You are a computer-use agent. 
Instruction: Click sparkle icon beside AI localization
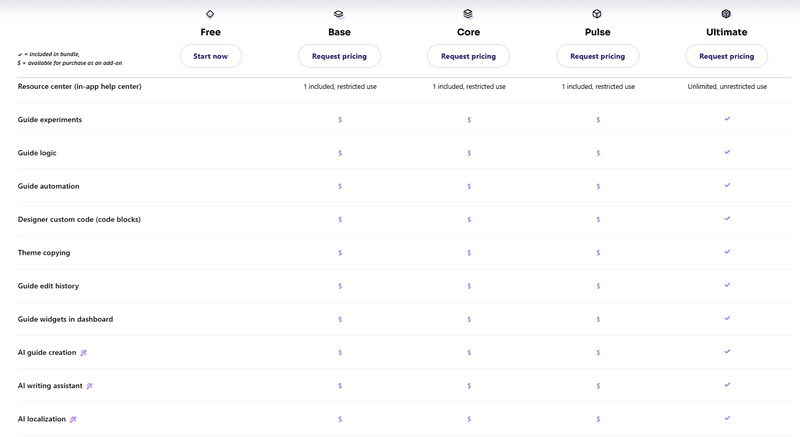(x=73, y=419)
